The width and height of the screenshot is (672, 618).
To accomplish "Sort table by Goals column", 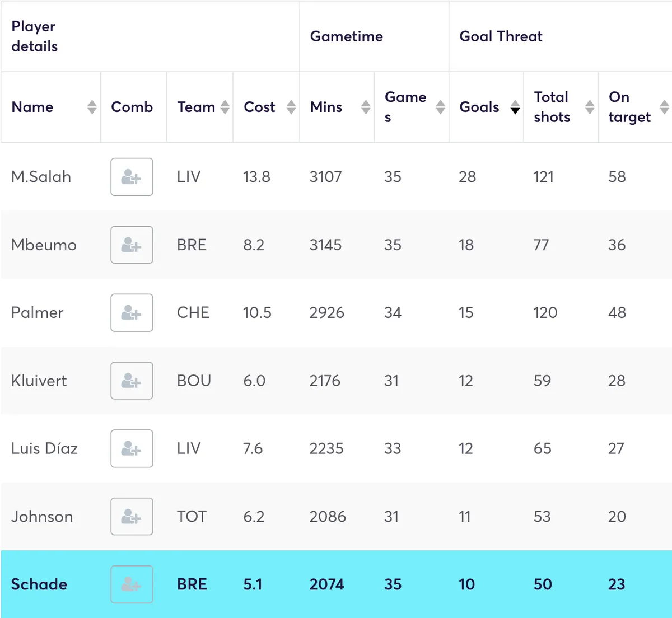I will click(x=515, y=107).
